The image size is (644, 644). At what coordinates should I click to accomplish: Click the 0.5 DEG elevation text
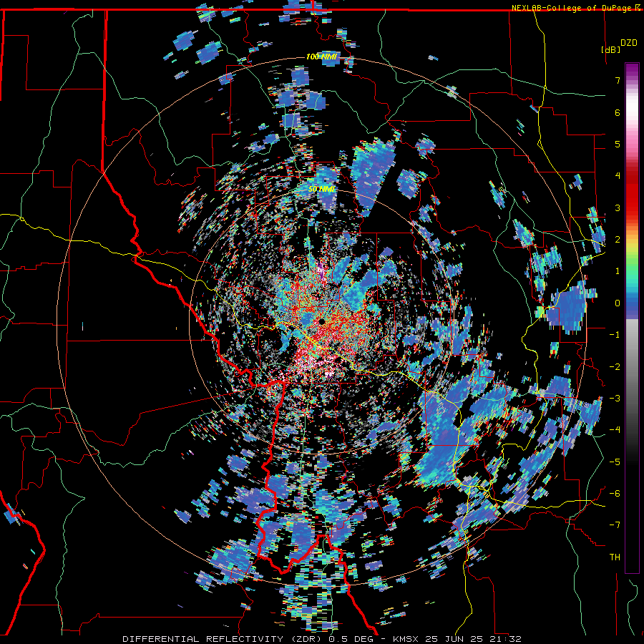(349, 639)
